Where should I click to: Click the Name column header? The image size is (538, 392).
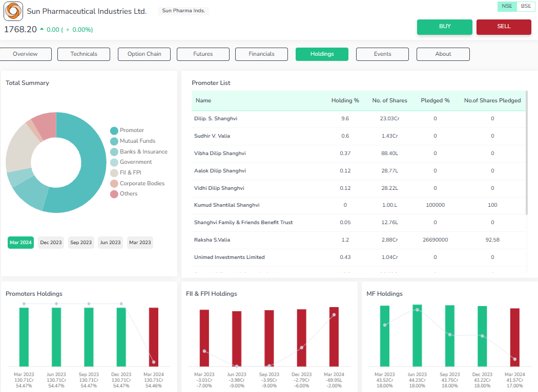coord(203,100)
